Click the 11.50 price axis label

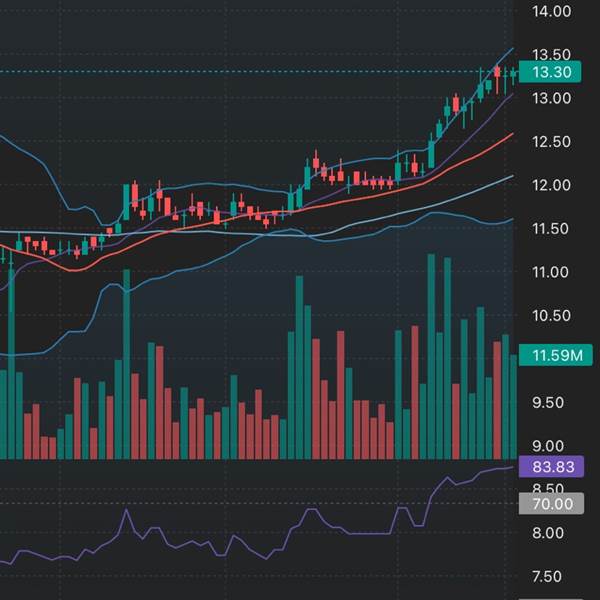(x=550, y=229)
